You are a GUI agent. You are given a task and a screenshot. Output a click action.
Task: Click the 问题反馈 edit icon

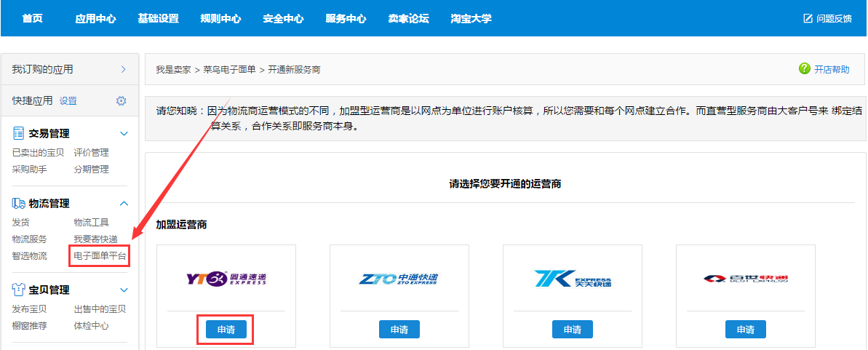click(808, 18)
